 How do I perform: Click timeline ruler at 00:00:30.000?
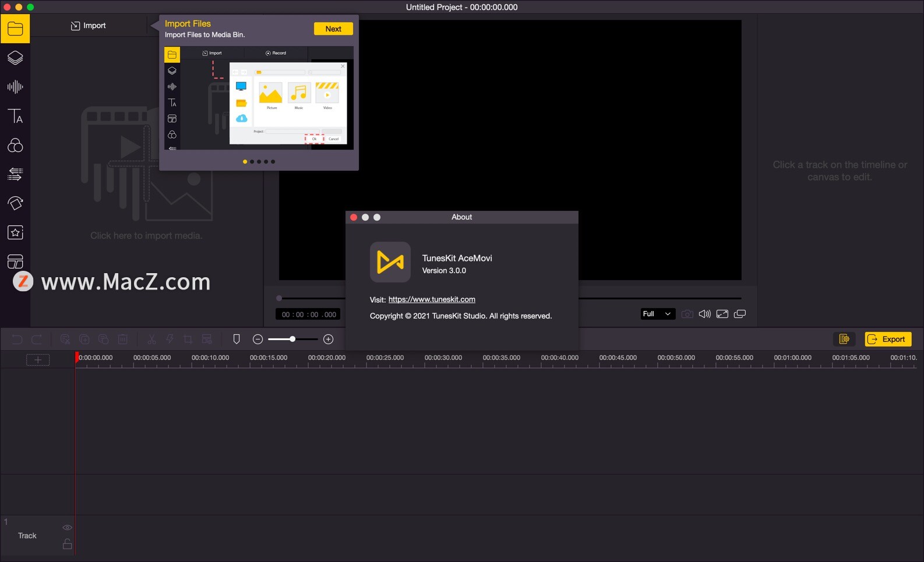[x=443, y=358]
